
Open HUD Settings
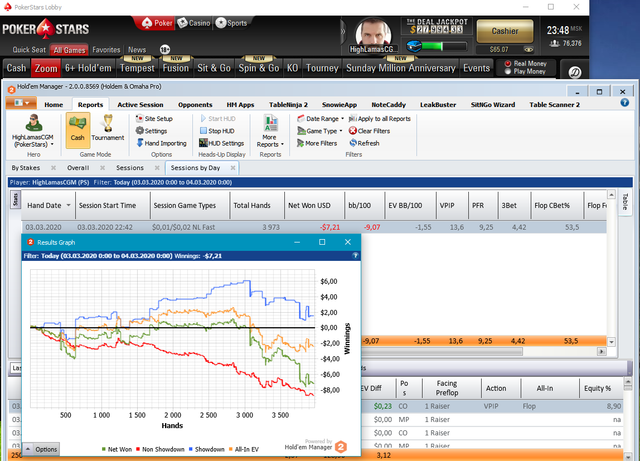click(x=221, y=143)
